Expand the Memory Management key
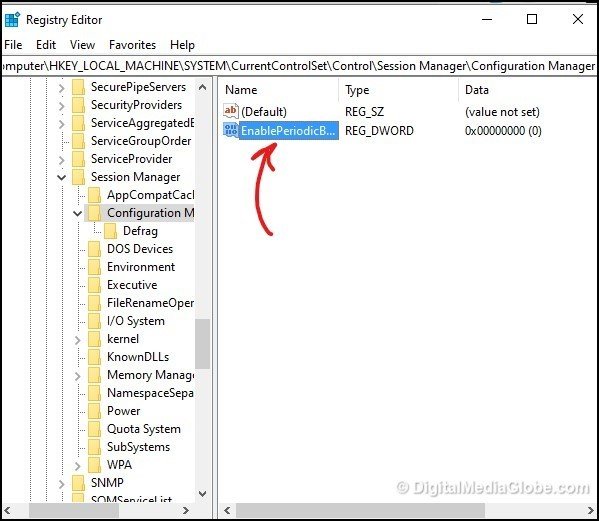 coord(78,375)
